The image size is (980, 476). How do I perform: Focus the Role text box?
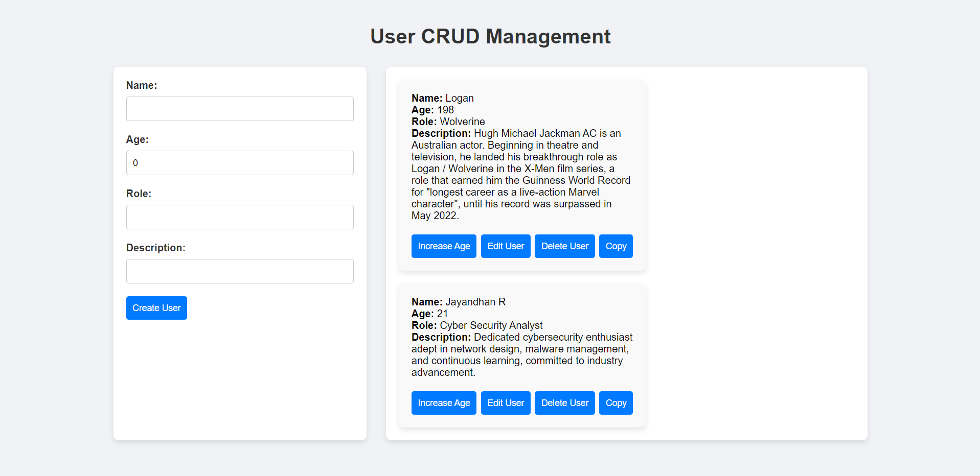[240, 217]
